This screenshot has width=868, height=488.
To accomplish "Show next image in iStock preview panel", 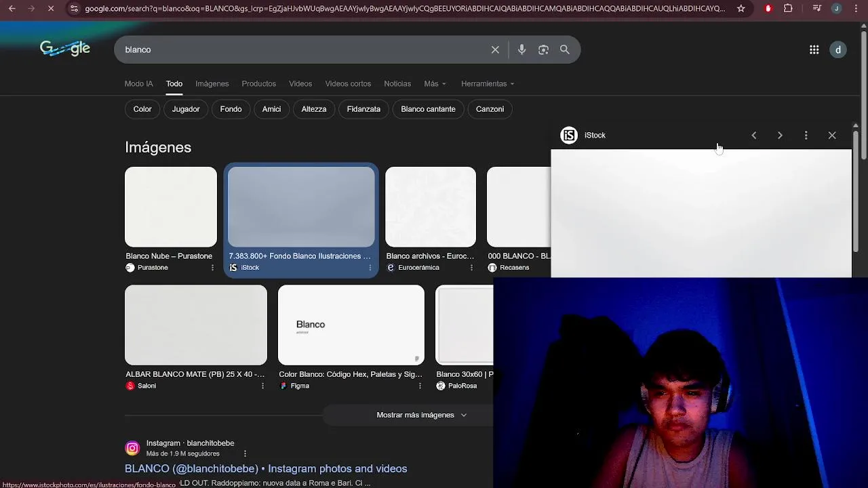I will point(780,136).
